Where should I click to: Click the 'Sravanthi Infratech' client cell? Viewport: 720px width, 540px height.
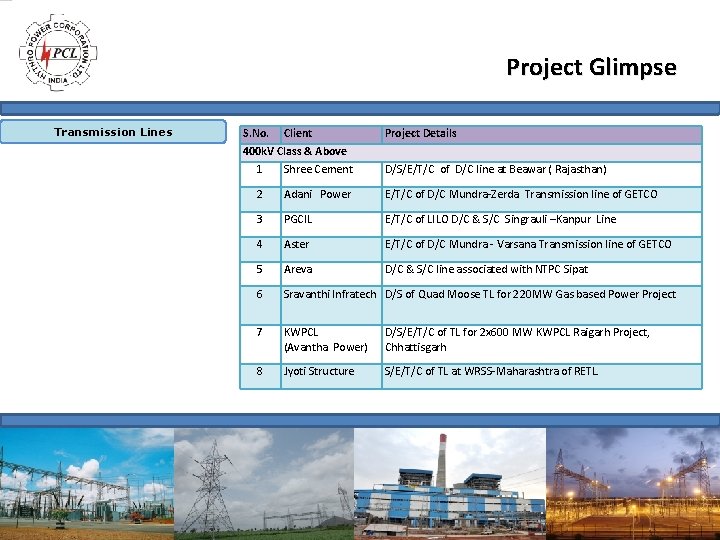pyautogui.click(x=331, y=305)
